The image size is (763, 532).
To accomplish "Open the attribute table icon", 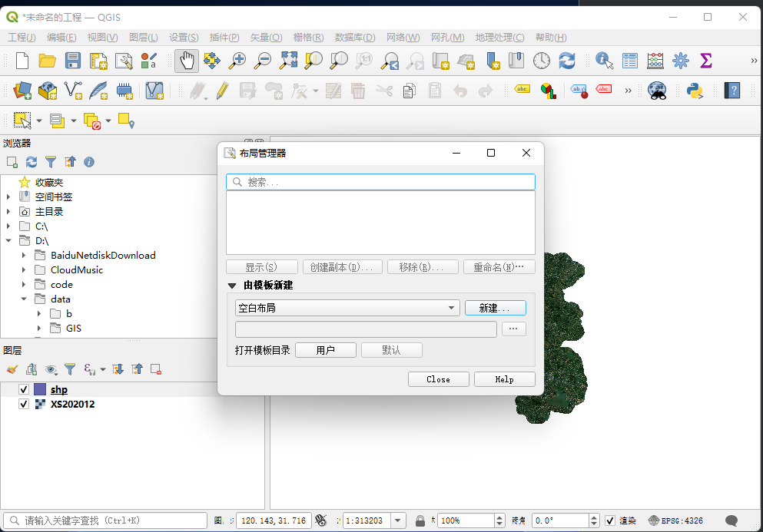I will (x=630, y=61).
